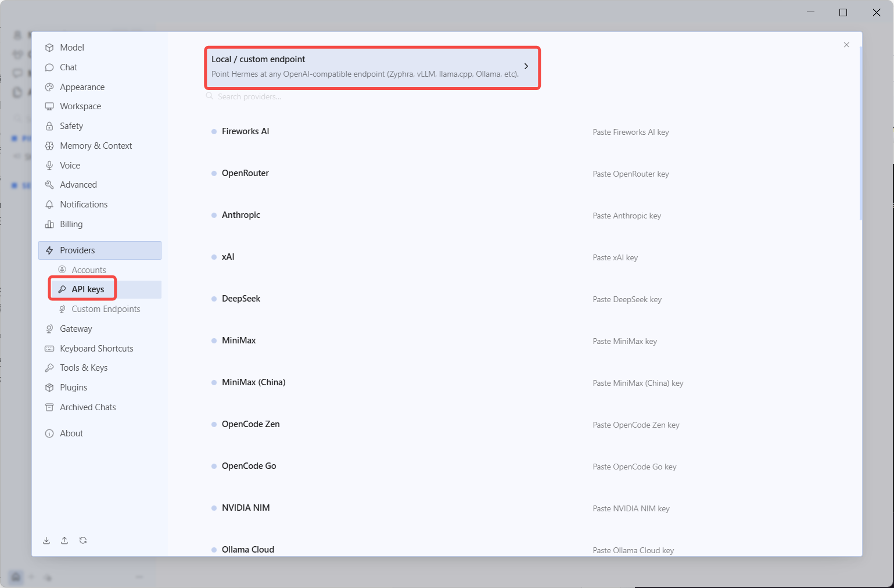Image resolution: width=894 pixels, height=588 pixels.
Task: Click the Chat bubble icon
Action: 49,67
